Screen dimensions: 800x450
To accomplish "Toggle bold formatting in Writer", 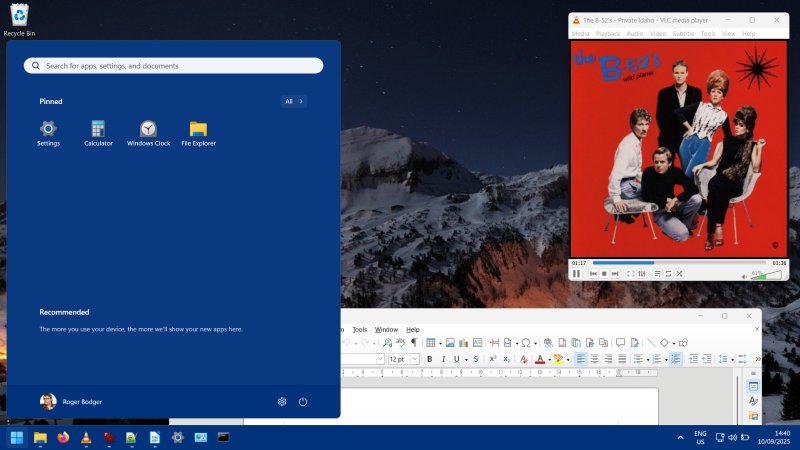I will click(x=430, y=359).
